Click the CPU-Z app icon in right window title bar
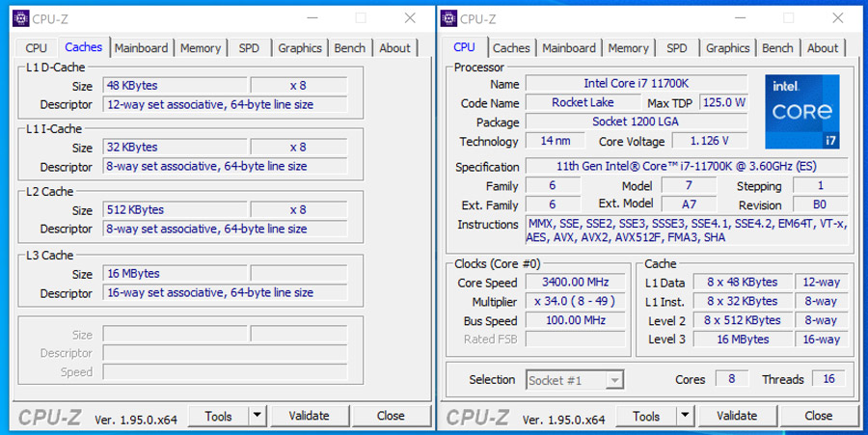 click(448, 18)
